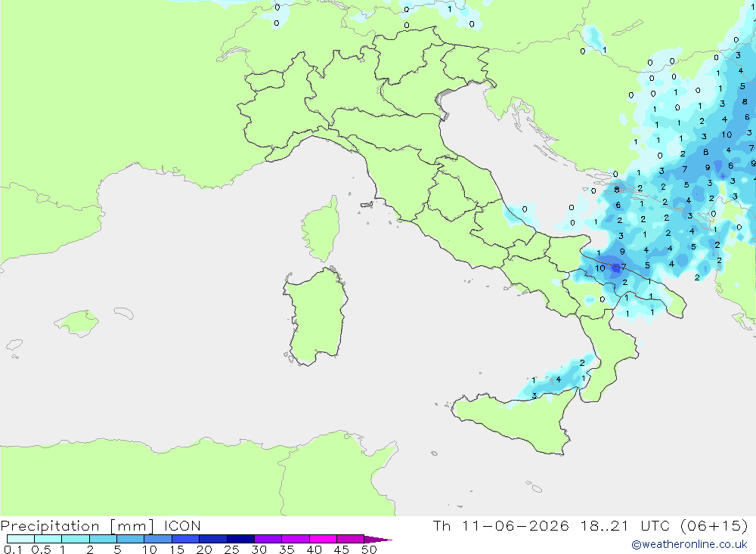Image resolution: width=756 pixels, height=554 pixels.
Task: Click the legend label "0.5"
Action: 41,549
